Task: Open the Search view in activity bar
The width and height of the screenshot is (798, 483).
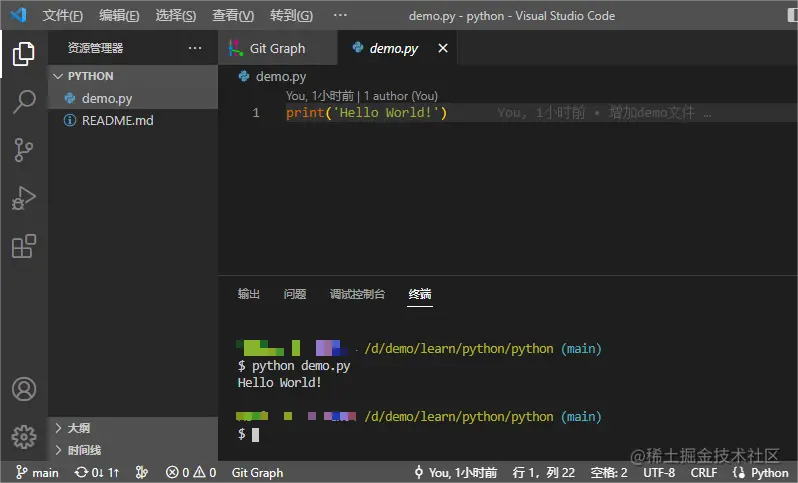Action: tap(23, 102)
